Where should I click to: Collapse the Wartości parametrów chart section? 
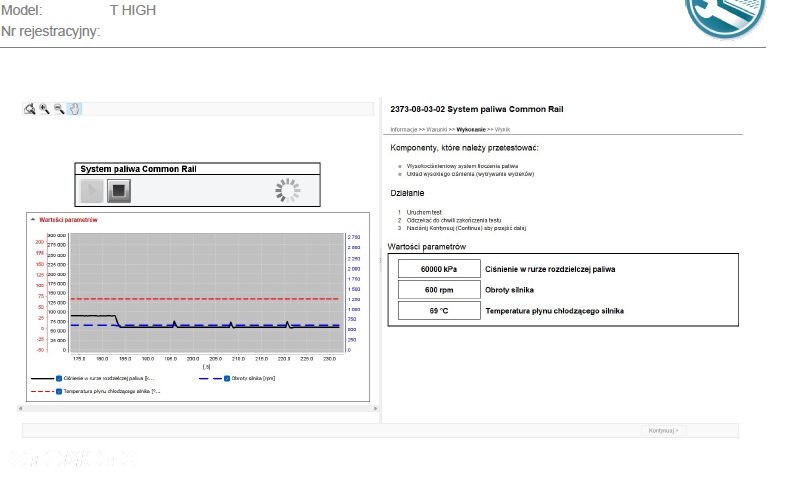click(33, 220)
